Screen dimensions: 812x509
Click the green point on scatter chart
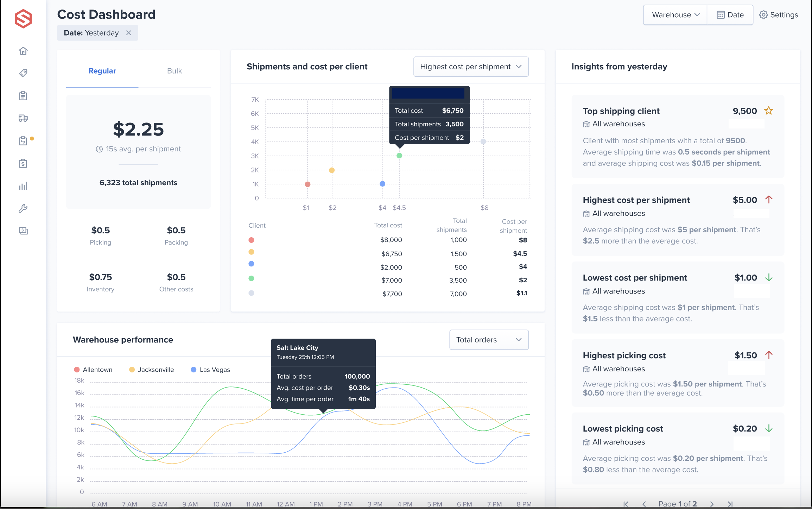399,156
